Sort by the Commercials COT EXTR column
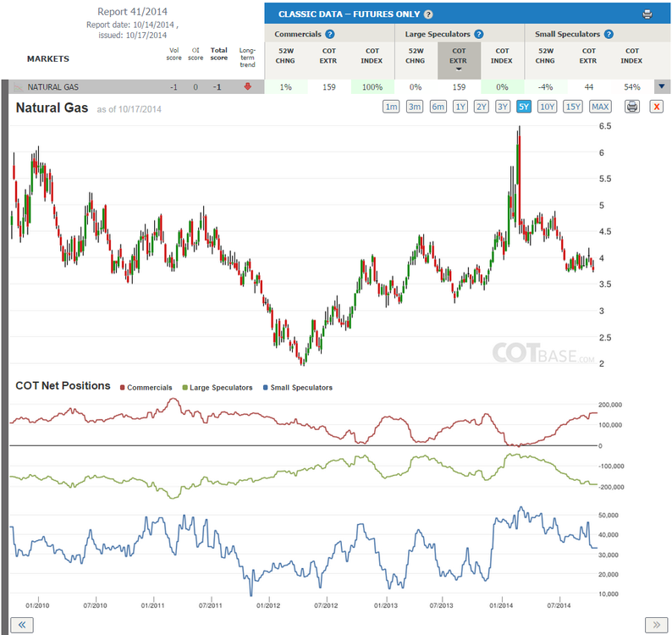The height and width of the screenshot is (635, 672). (x=328, y=56)
